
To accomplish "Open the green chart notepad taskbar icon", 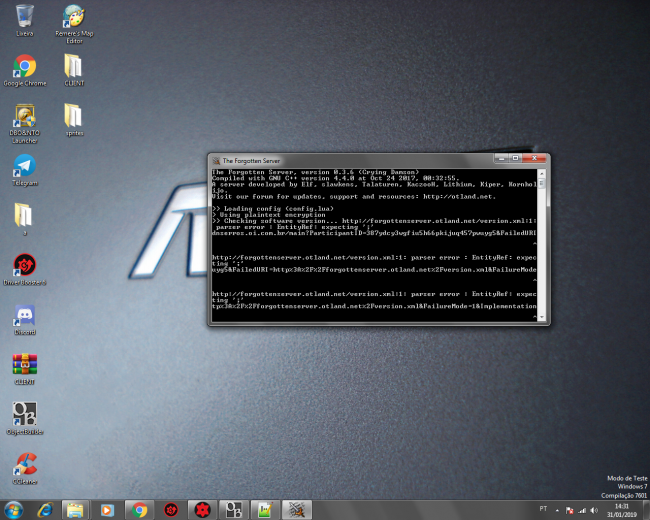I will click(265, 510).
